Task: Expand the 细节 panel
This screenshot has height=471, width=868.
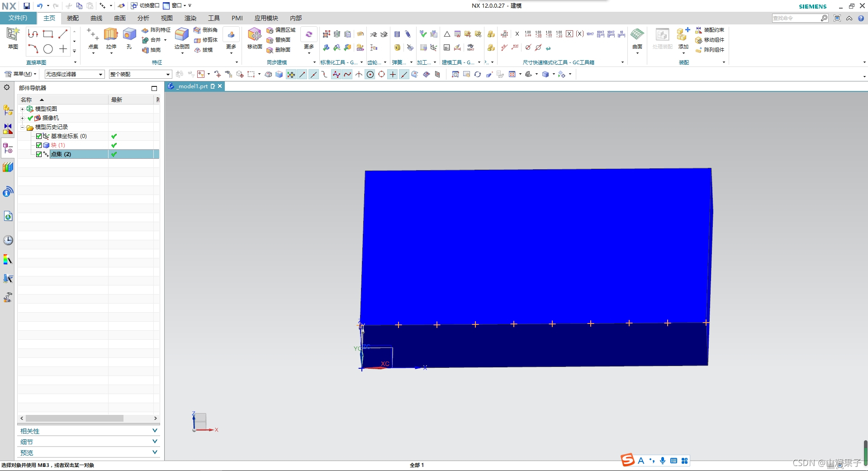Action: click(89, 442)
